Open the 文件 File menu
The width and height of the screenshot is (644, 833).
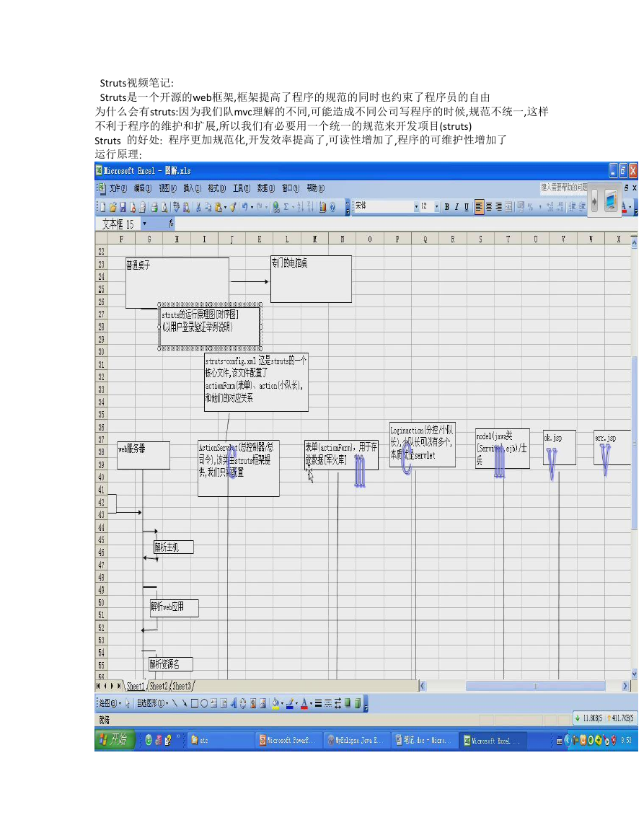pyautogui.click(x=118, y=188)
